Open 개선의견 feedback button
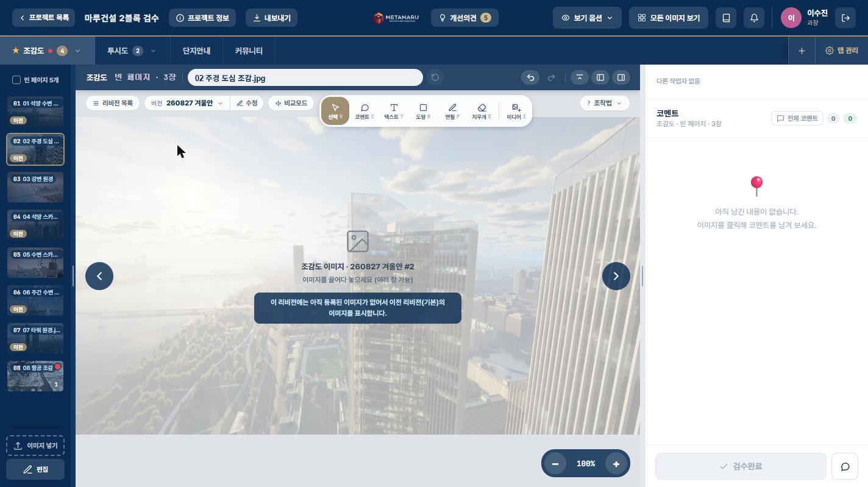 coord(464,18)
